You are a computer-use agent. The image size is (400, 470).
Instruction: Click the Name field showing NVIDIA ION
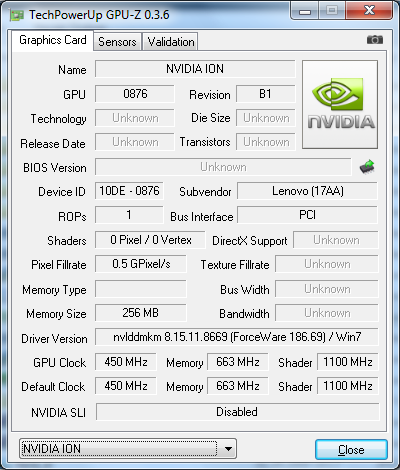click(x=195, y=69)
